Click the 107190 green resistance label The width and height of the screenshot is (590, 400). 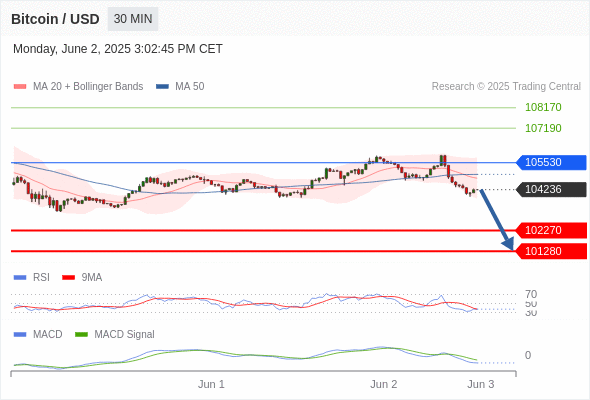point(543,128)
